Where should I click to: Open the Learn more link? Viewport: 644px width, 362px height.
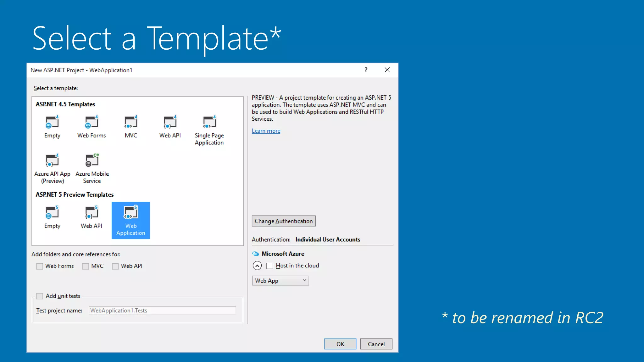point(266,131)
